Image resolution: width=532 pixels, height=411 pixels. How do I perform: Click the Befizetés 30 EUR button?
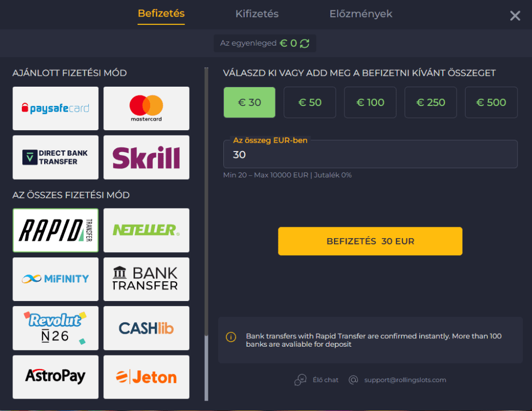(370, 241)
